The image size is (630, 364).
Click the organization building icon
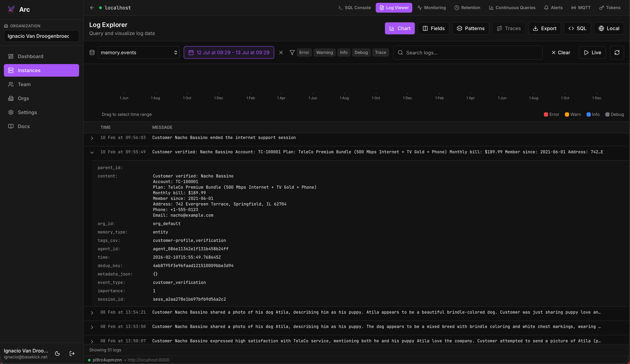6,26
